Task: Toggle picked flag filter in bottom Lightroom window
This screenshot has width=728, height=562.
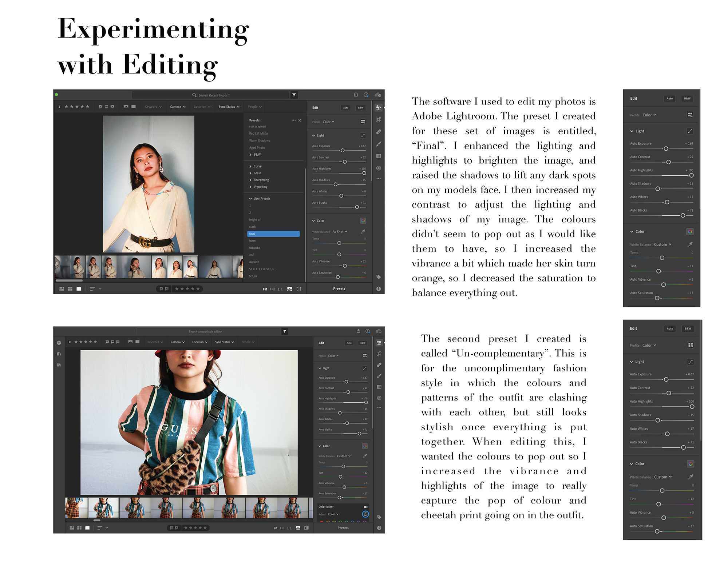Action: tap(107, 342)
